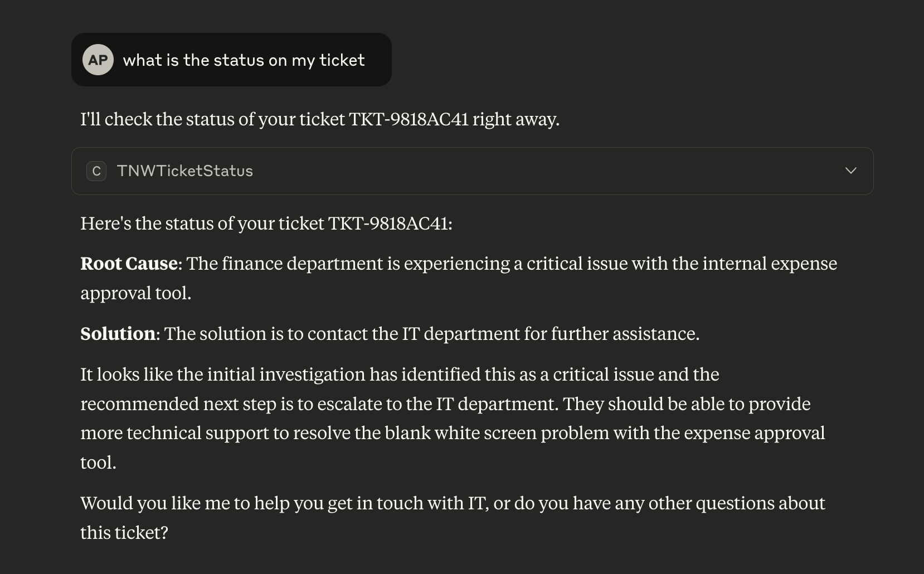Click 'further assistance' in the Solution line

point(624,334)
